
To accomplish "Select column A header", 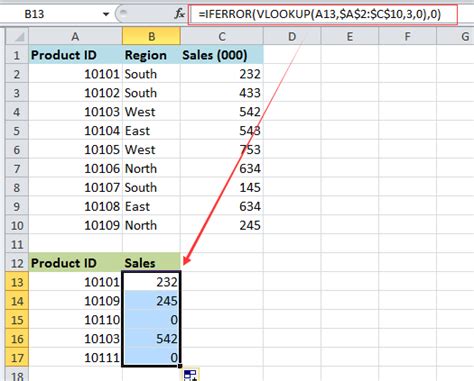I will [75, 36].
